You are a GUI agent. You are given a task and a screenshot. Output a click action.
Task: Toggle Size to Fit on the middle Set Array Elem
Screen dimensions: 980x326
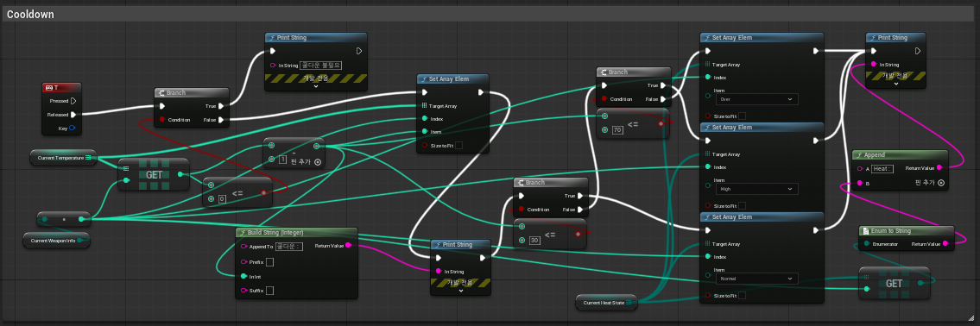pyautogui.click(x=458, y=146)
